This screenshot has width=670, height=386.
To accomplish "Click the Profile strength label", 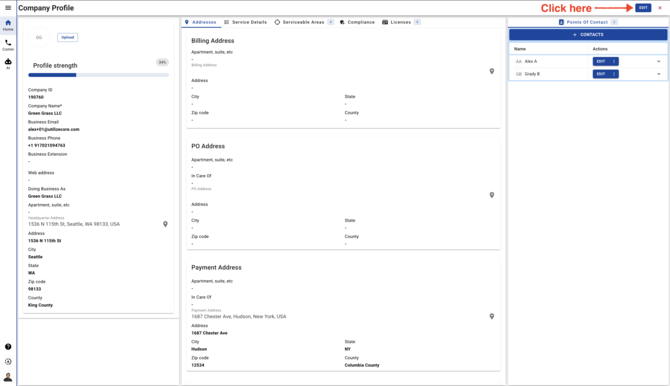I will point(55,65).
